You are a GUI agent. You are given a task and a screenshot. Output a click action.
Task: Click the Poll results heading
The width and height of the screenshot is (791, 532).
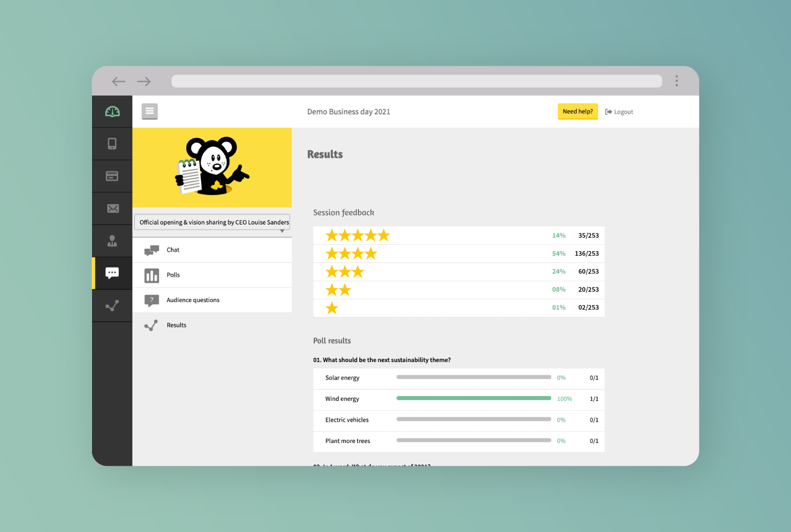332,341
